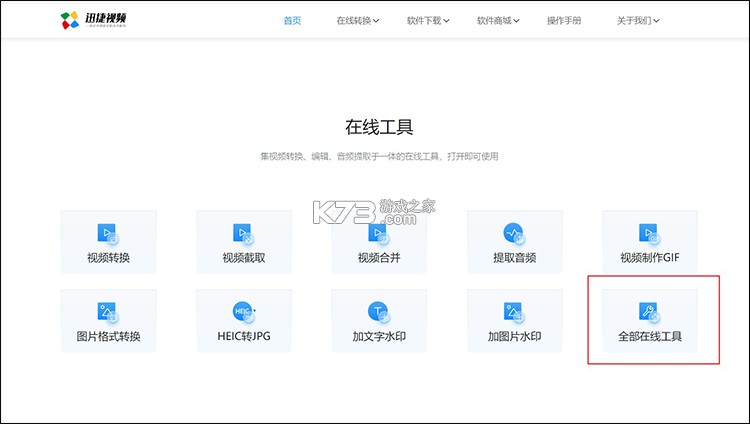Viewport: 750px width, 424px height.
Task: Open the 软件商城 menu
Action: click(498, 21)
